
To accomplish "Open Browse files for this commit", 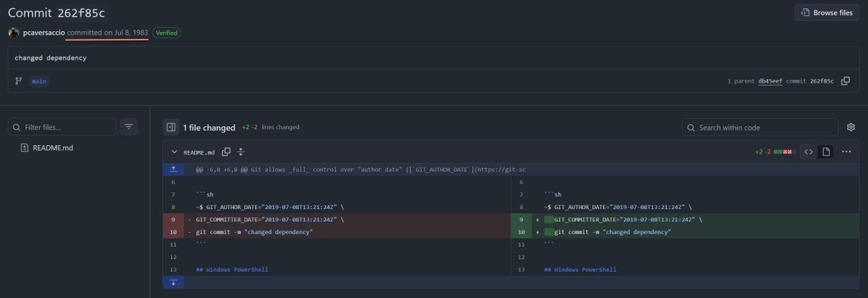I will click(827, 12).
